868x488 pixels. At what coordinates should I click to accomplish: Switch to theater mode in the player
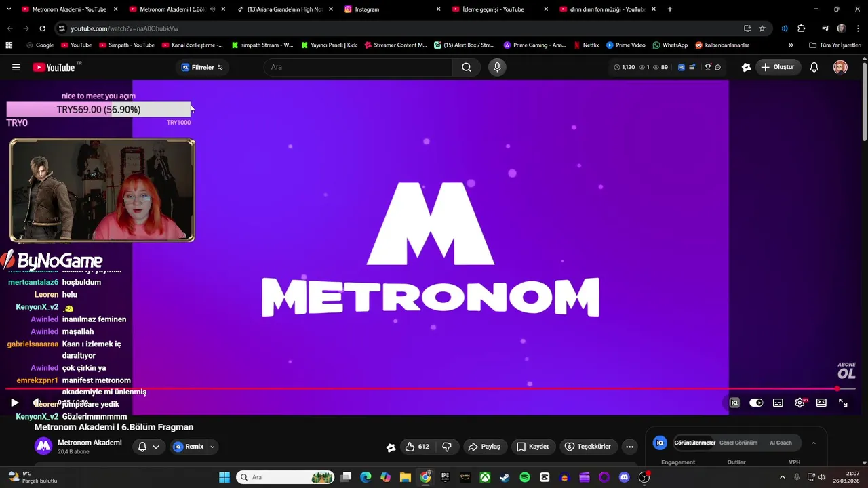(821, 403)
